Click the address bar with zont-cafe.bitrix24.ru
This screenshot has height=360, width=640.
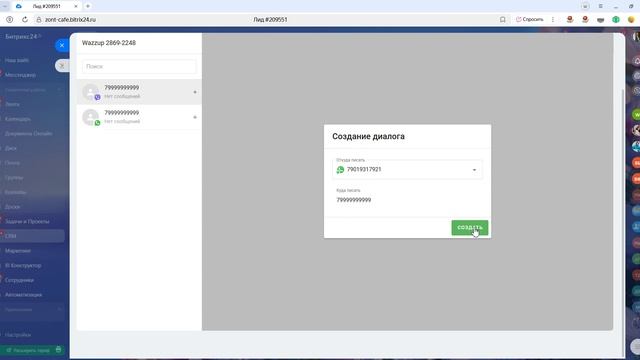click(x=70, y=19)
